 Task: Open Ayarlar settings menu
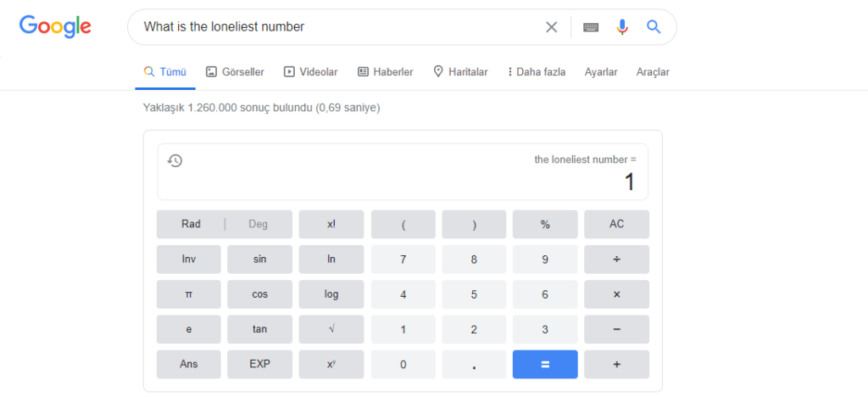(x=601, y=72)
